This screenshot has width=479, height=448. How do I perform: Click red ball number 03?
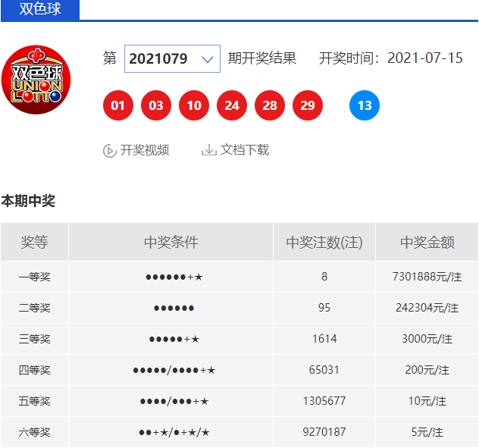pos(155,106)
